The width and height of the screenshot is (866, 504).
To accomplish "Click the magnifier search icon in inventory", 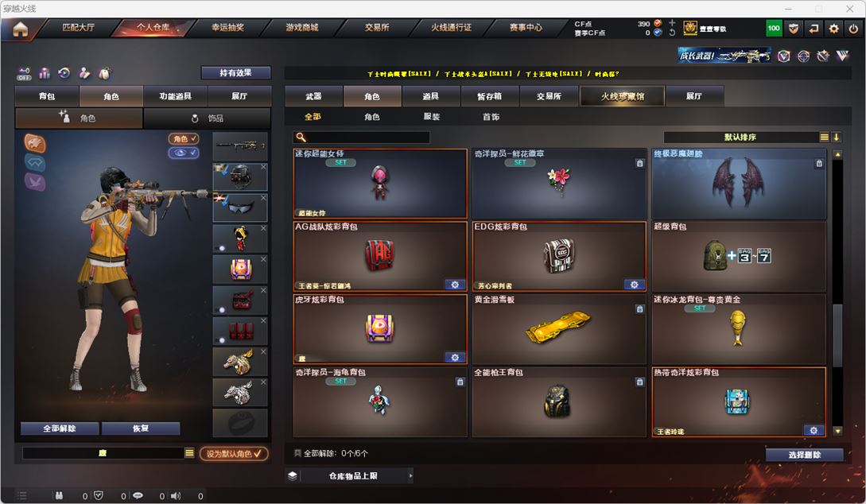I will click(x=301, y=137).
